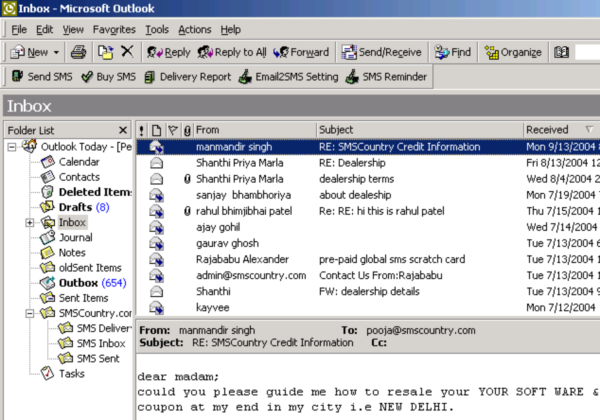Image resolution: width=600 pixels, height=420 pixels.
Task: Select the email from Rajababu Alexander
Action: tap(242, 259)
